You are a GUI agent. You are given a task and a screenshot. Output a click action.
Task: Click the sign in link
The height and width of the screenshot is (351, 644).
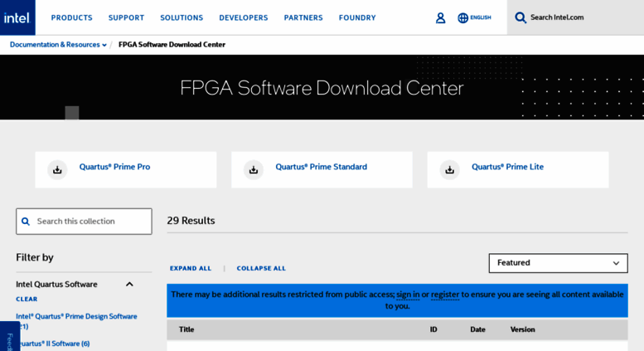408,295
